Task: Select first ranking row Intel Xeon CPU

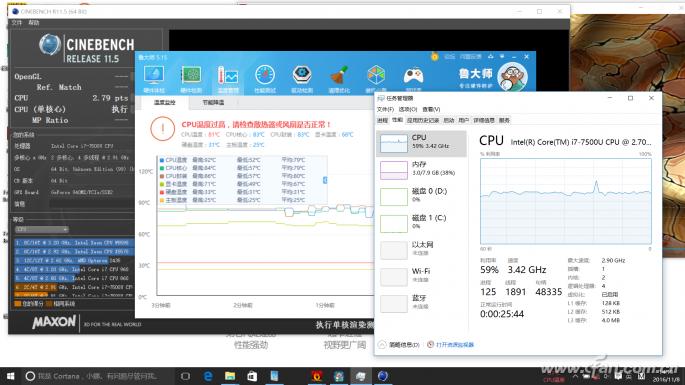Action: 74,243
